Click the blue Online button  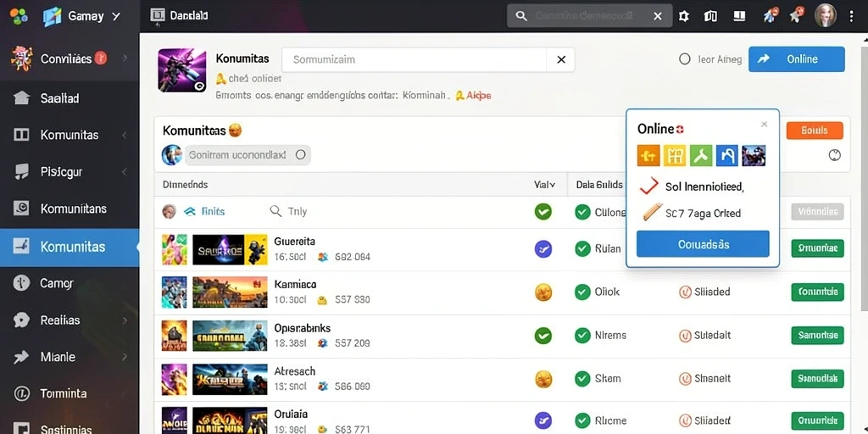(x=797, y=59)
